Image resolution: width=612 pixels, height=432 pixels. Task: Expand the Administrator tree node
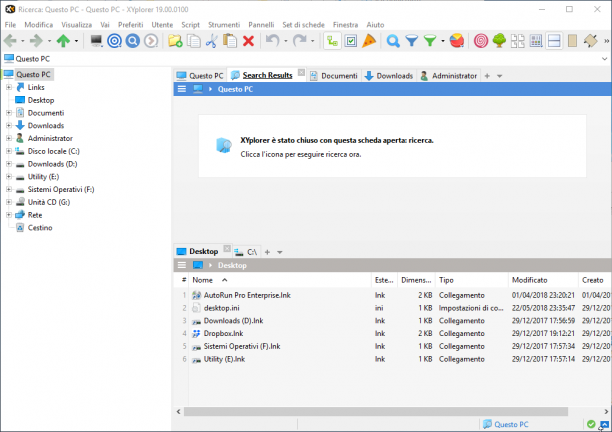click(9, 138)
